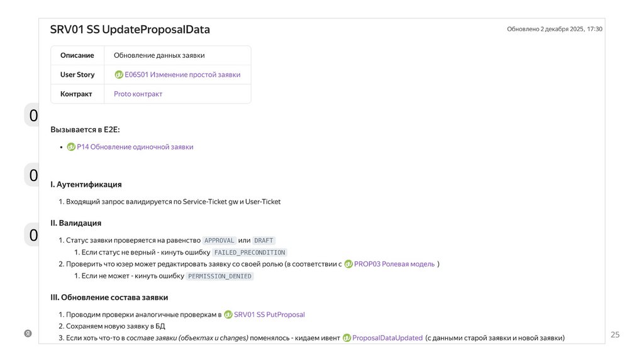Click the page title SRV01 SS UpdateProposalData
Image resolution: width=644 pixels, height=362 pixels.
click(130, 30)
